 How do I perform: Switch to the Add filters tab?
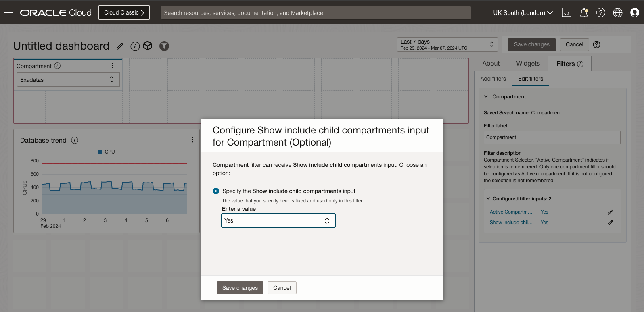tap(493, 79)
